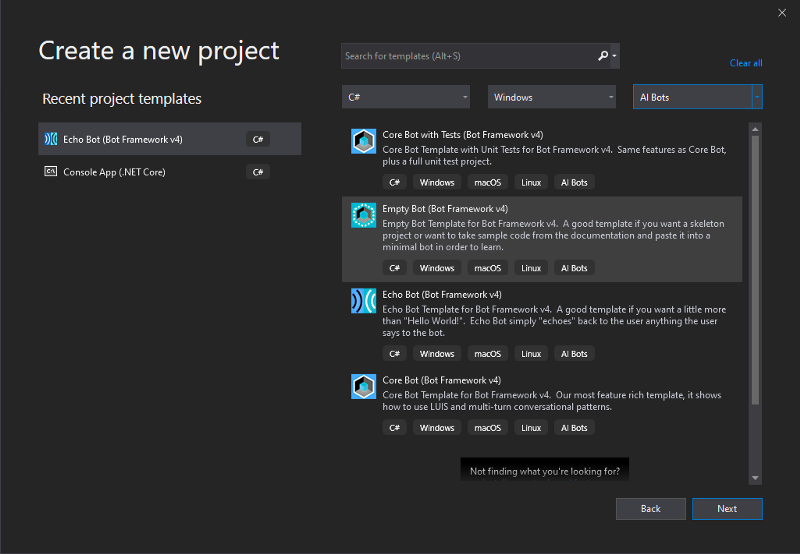Select Core Bot with Tests template title
This screenshot has width=800, height=554.
tap(462, 135)
